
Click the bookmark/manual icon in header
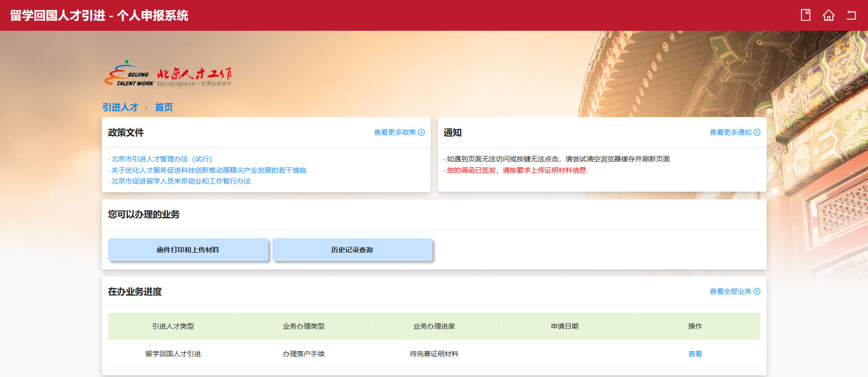tap(805, 15)
